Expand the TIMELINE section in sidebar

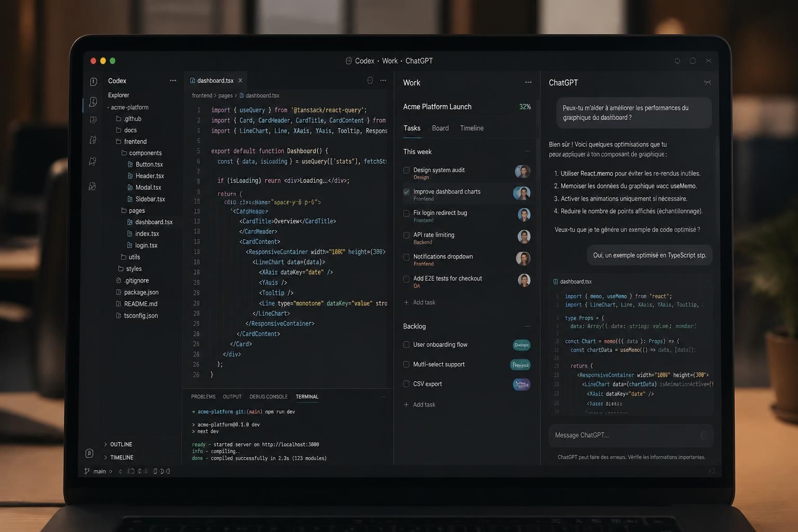(118, 458)
